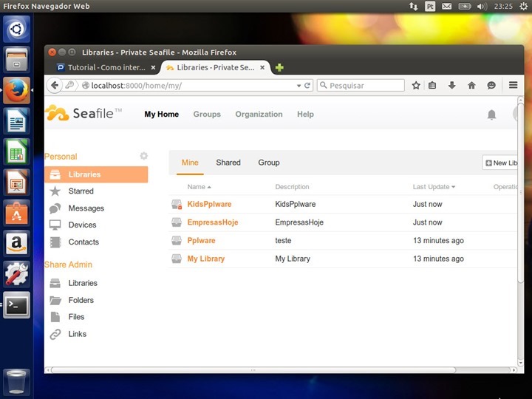This screenshot has width=532, height=399.
Task: Sort libraries by Name column header
Action: click(x=199, y=187)
